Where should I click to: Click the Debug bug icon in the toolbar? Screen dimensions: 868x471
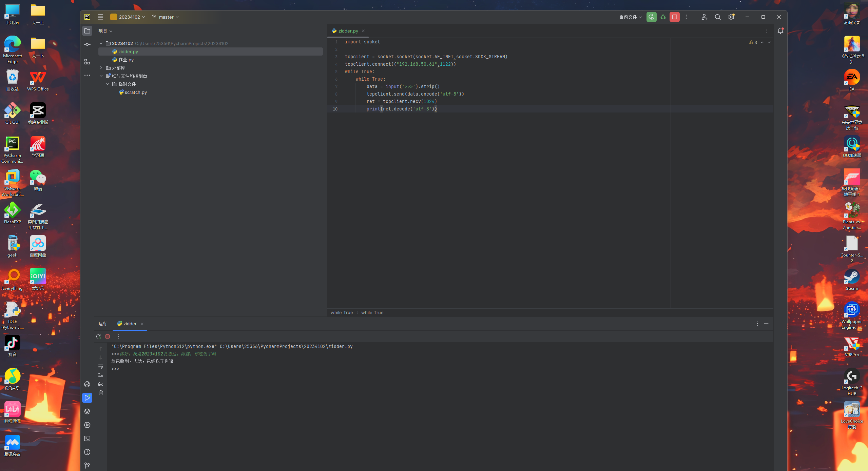(x=663, y=17)
